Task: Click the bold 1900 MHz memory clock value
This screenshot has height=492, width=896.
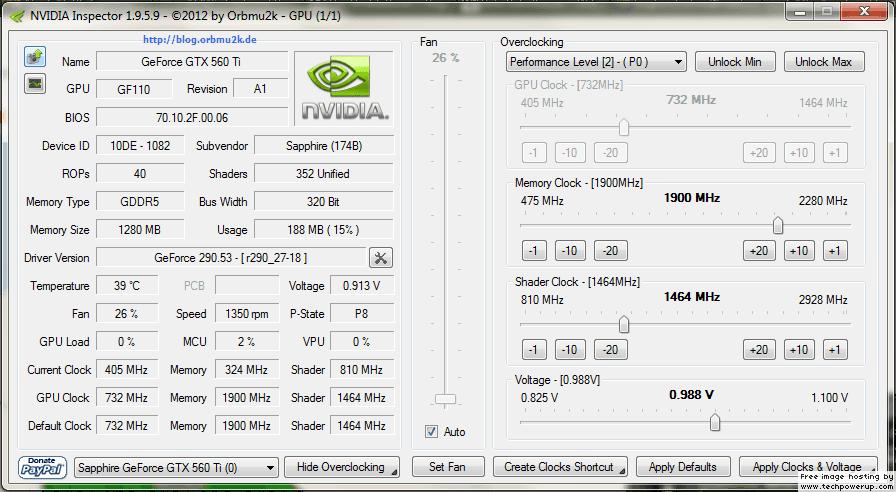Action: (x=692, y=198)
